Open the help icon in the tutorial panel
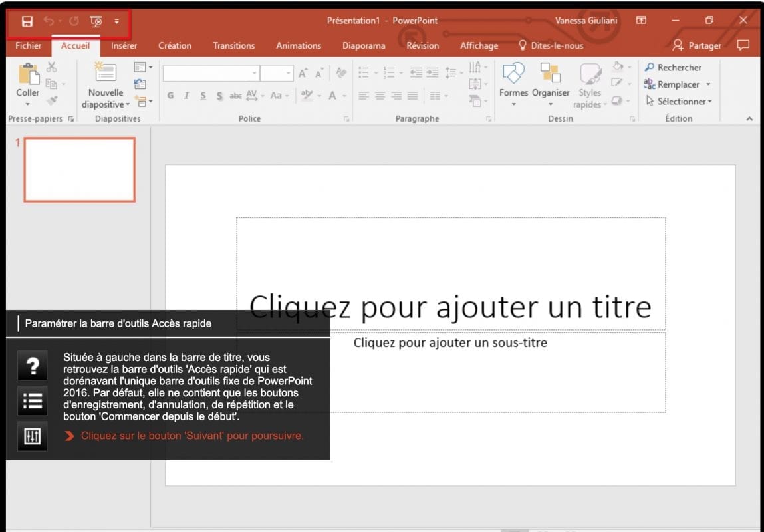 (32, 366)
